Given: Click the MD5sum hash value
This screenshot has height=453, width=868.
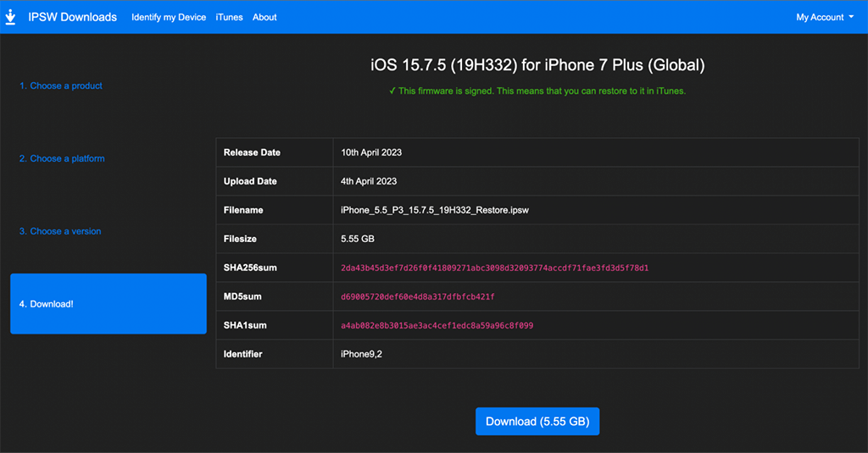Looking at the screenshot, I should (x=417, y=296).
